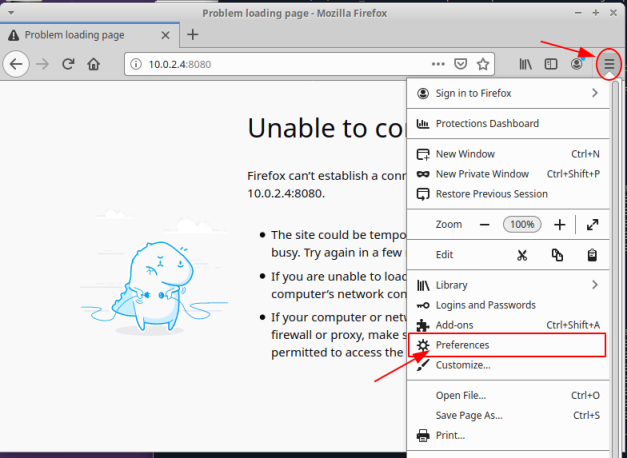The image size is (627, 458).
Task: Enter full screen mode icon
Action: point(592,225)
